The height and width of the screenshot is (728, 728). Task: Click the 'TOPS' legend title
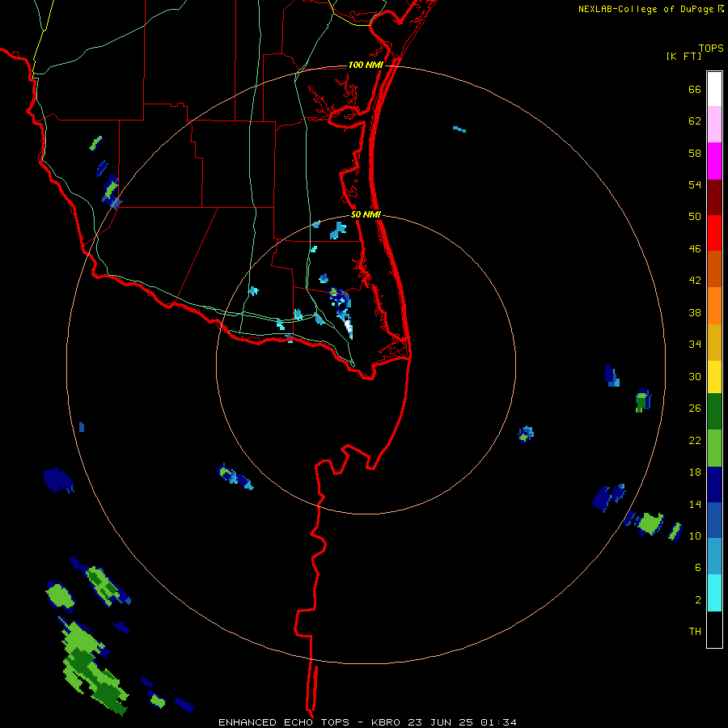(711, 49)
